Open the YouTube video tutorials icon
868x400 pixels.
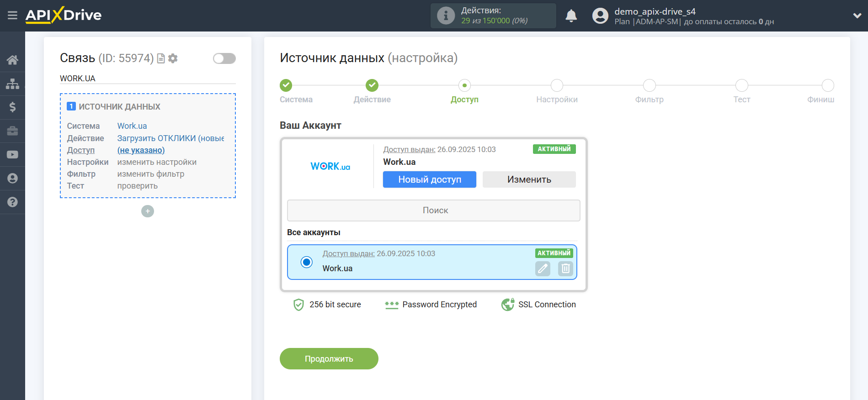point(12,155)
